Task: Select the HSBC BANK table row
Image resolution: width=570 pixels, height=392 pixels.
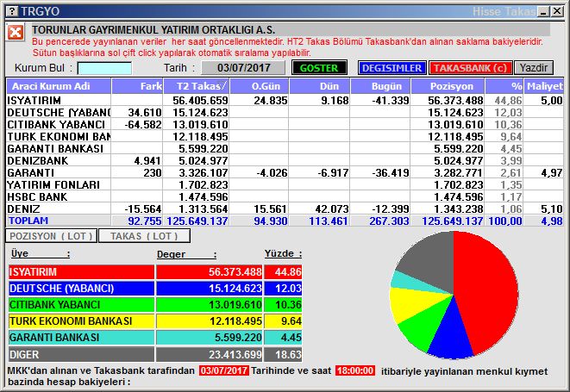Action: point(285,197)
